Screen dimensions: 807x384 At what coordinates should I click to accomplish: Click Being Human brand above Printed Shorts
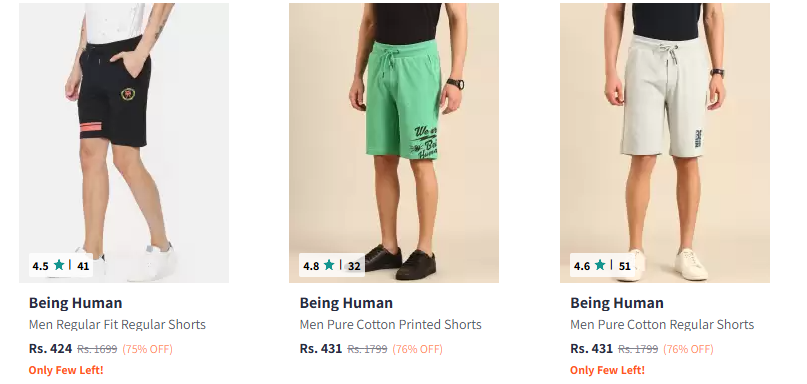346,303
